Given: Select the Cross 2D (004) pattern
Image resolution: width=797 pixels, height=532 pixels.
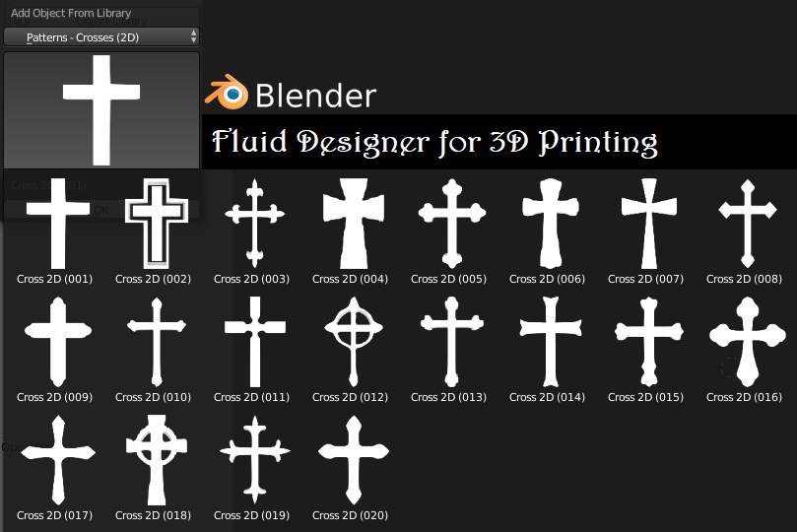Looking at the screenshot, I should tap(353, 223).
